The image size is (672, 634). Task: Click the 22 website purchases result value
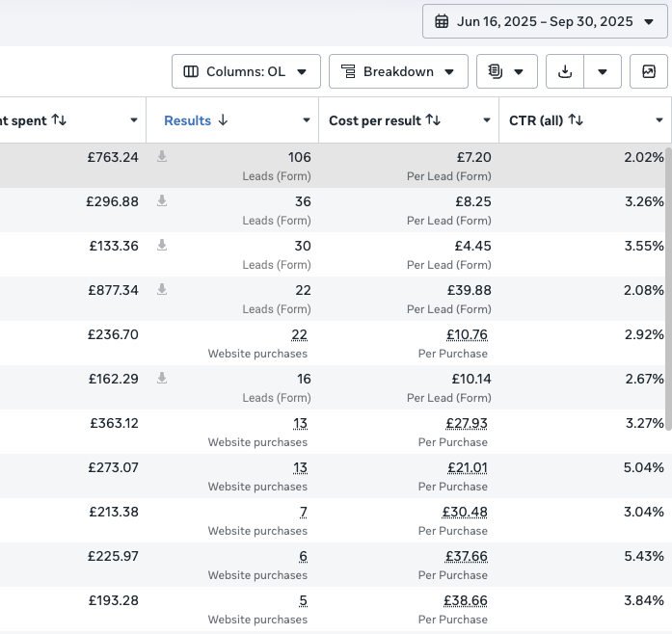point(299,334)
